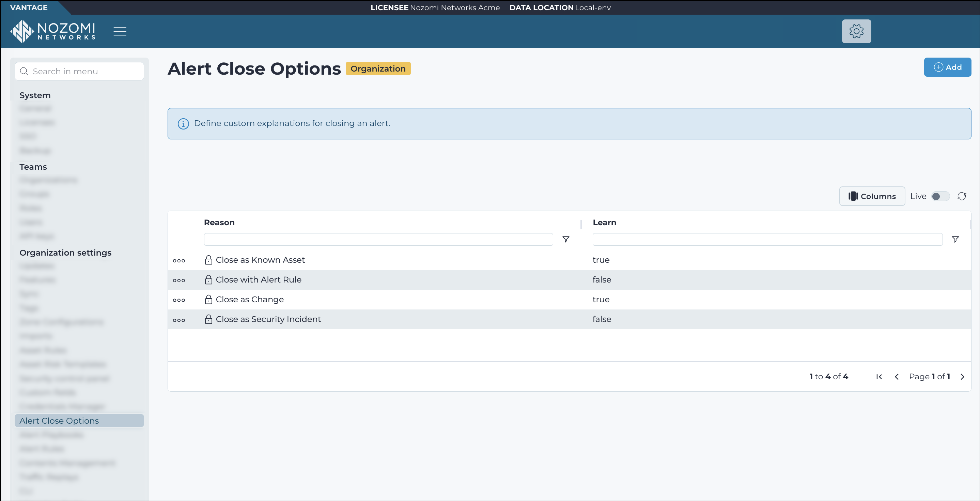Toggle the Live updates switch
The width and height of the screenshot is (980, 501).
(940, 196)
